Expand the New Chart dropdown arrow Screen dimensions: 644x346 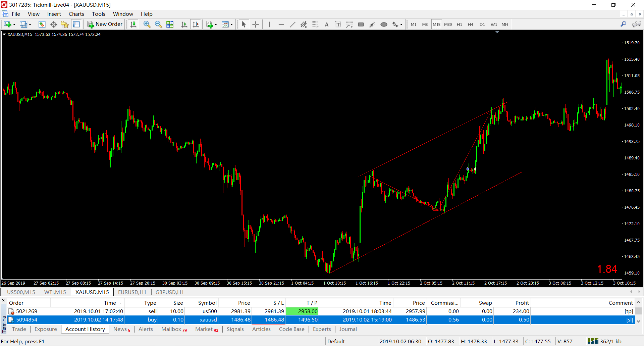point(14,24)
